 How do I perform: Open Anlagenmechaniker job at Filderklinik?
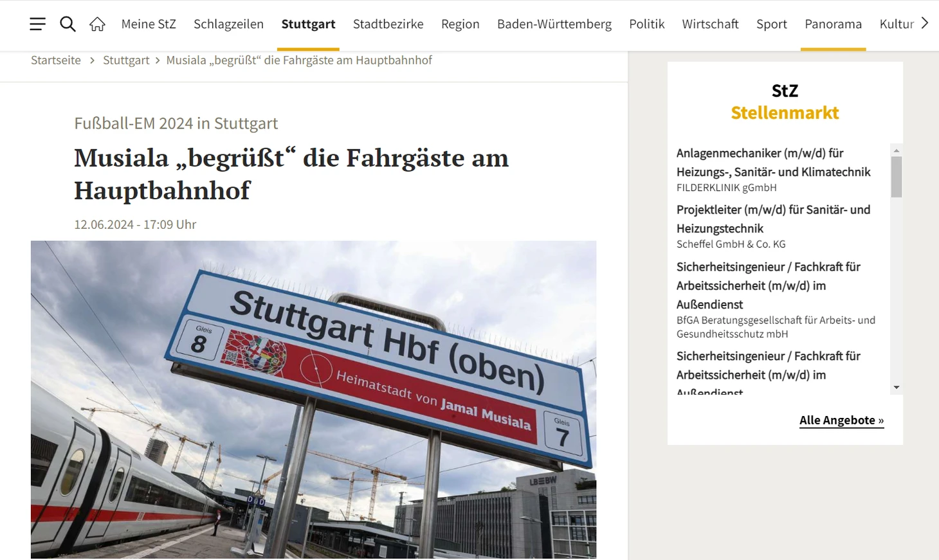click(x=773, y=163)
